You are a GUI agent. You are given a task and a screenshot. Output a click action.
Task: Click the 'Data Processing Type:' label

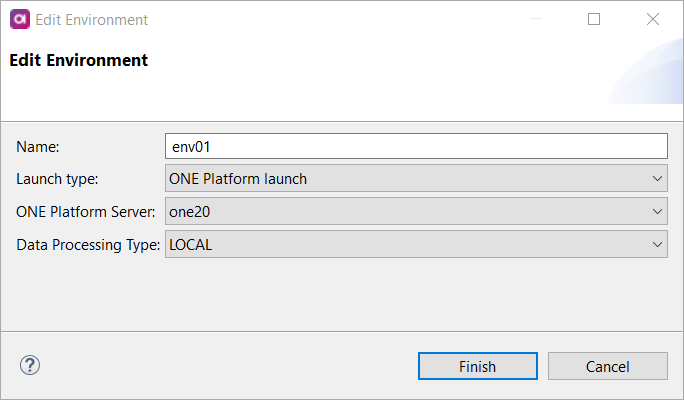[88, 244]
